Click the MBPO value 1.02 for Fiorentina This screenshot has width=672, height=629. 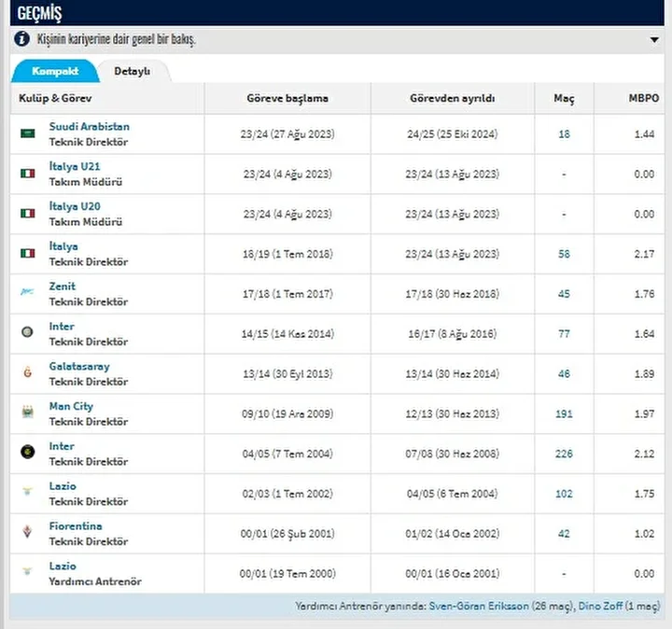(x=644, y=534)
